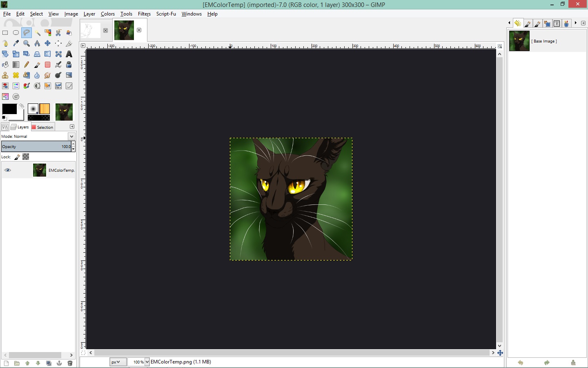Screen dimensions: 588x368
Task: Toggle lock pixels brush icon
Action: point(17,157)
